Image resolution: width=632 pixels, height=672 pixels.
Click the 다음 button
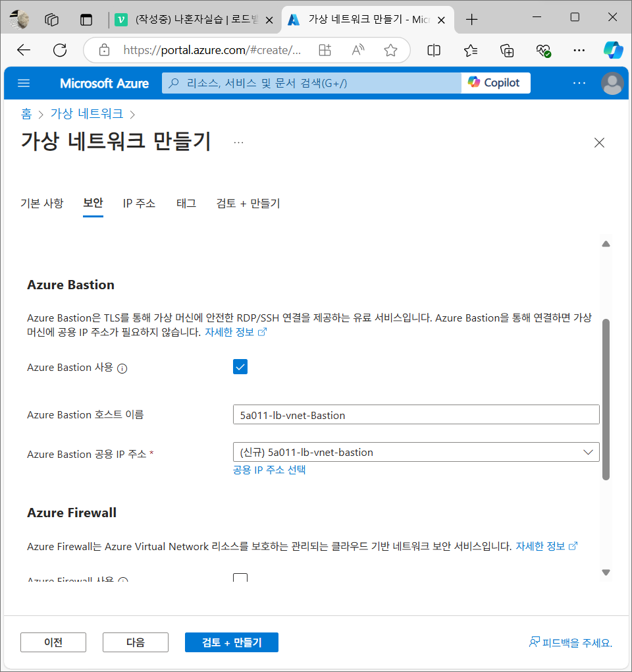136,642
